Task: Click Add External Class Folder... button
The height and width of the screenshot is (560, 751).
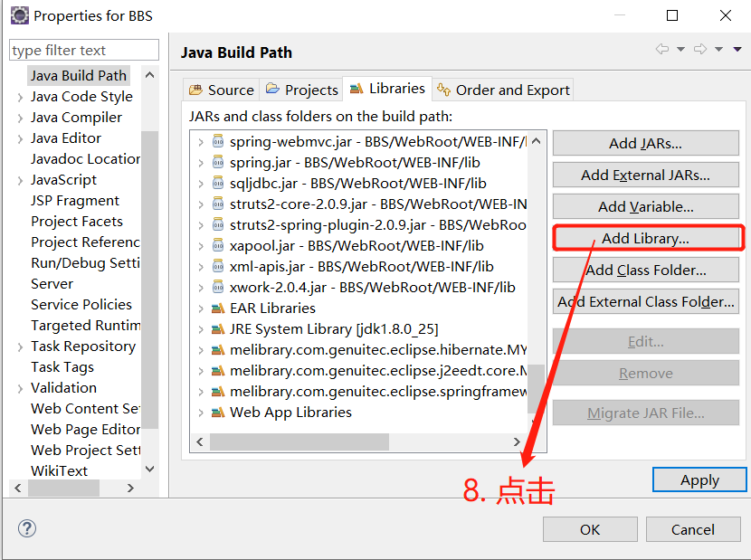Action: (646, 301)
